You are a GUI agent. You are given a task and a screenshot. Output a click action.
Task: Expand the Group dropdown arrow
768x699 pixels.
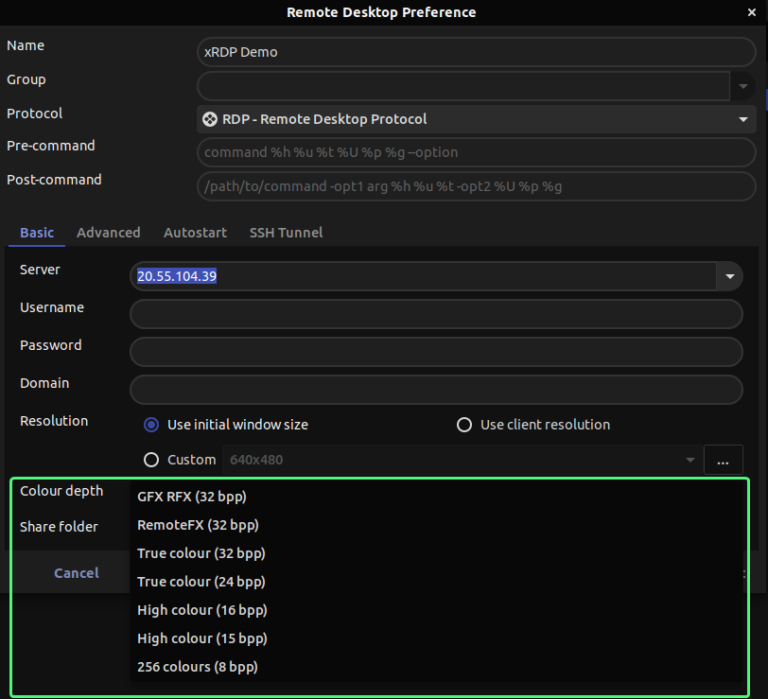743,86
